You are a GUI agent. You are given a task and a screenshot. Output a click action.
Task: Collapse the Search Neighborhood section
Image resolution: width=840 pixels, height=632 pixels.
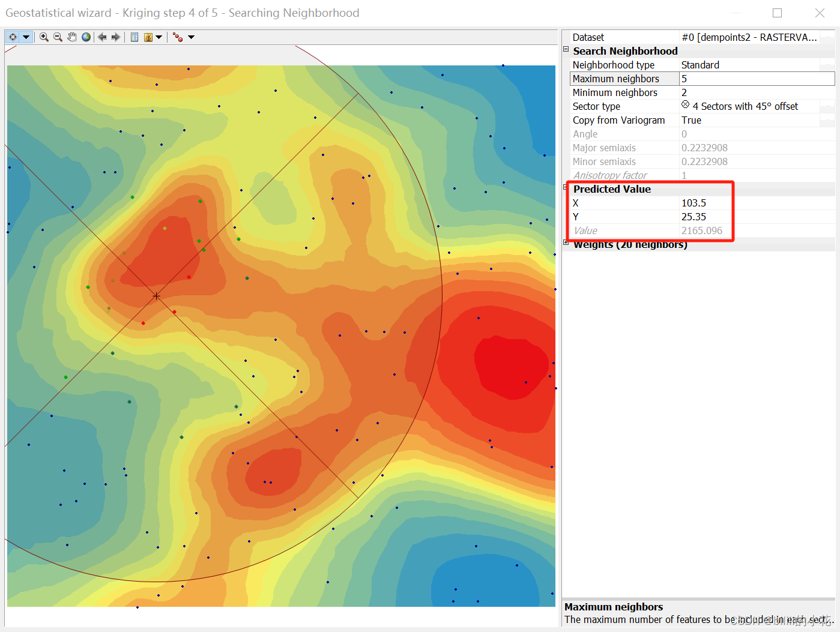pos(566,50)
